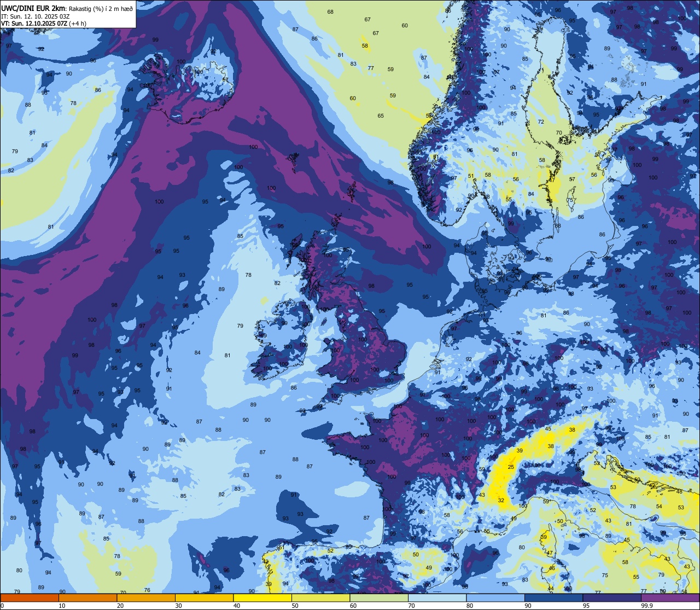Image resolution: width=700 pixels, height=610 pixels.
Task: Click the map value '72' over Sweden
Action: click(x=541, y=122)
